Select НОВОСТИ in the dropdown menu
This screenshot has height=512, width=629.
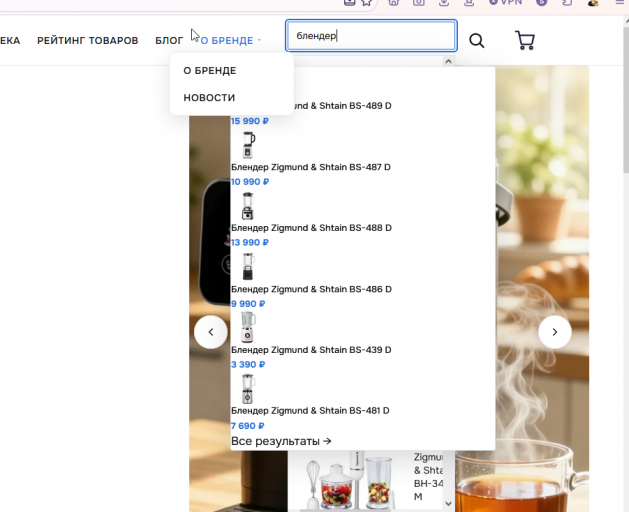click(x=209, y=98)
